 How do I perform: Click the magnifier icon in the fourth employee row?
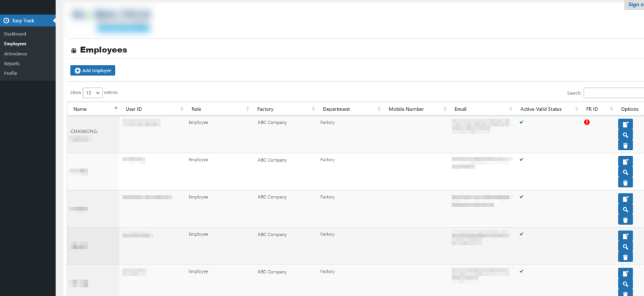pyautogui.click(x=625, y=247)
